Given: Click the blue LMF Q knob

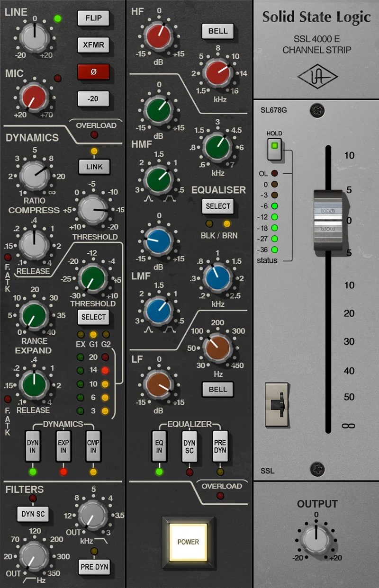Looking at the screenshot, I should click(x=159, y=311).
